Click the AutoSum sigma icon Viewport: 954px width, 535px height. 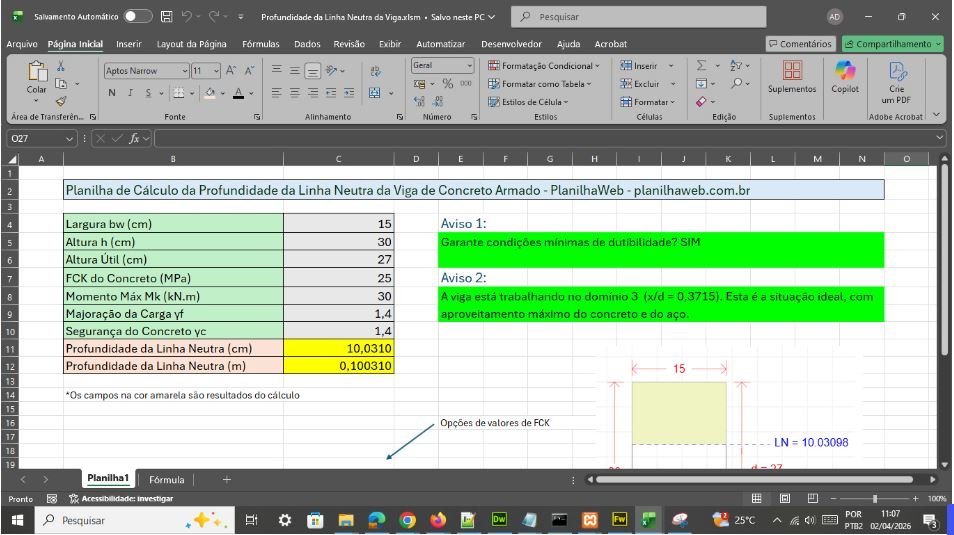[x=702, y=66]
